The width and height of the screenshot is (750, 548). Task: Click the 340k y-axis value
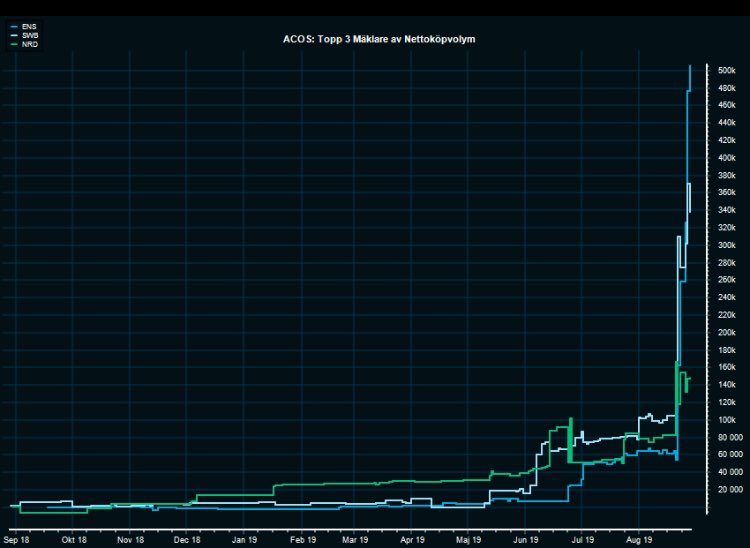pos(727,210)
